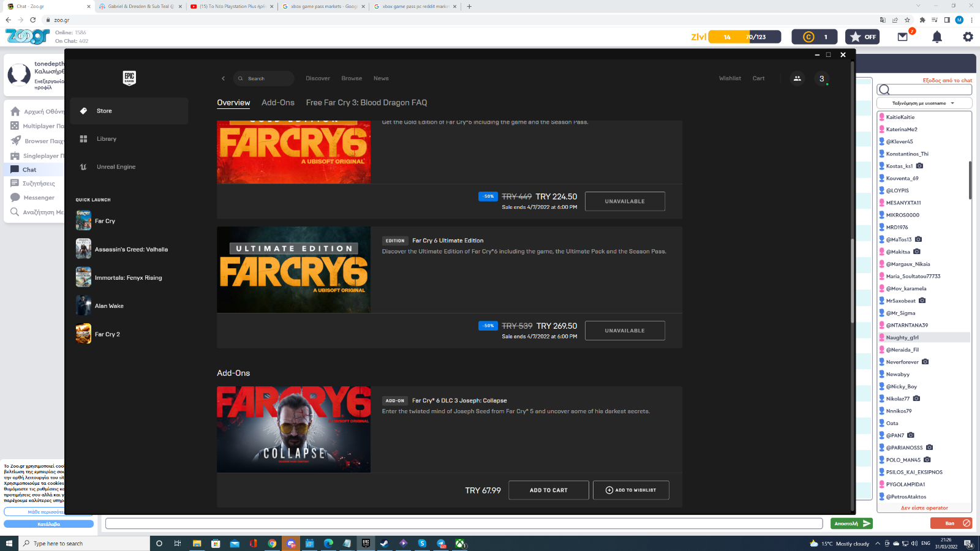980x551 pixels.
Task: Click the Joseph: Collapse DLC artwork
Action: pos(293,429)
